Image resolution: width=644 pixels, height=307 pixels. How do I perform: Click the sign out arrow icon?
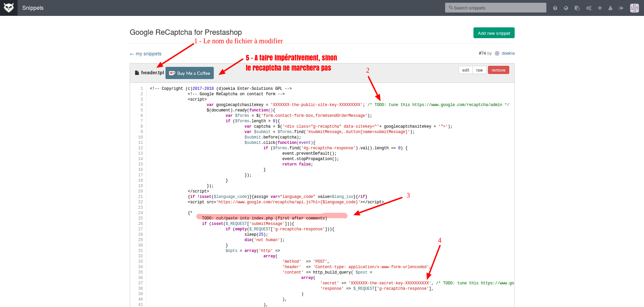621,8
